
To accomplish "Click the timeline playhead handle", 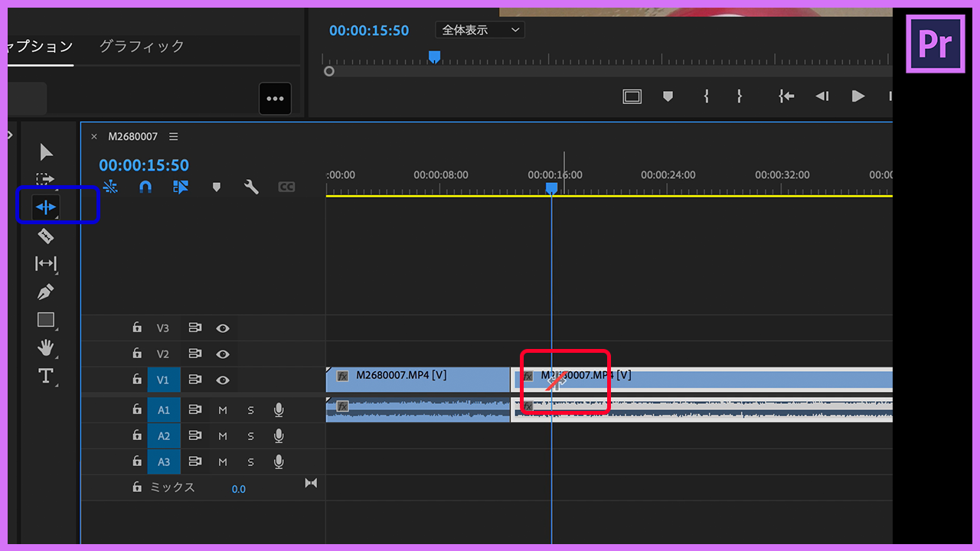I will (x=551, y=188).
